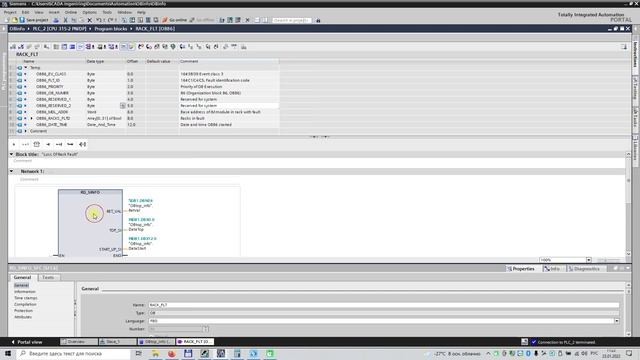Open Firefox from the taskbar
The width and height of the screenshot is (640, 360).
coord(171,353)
